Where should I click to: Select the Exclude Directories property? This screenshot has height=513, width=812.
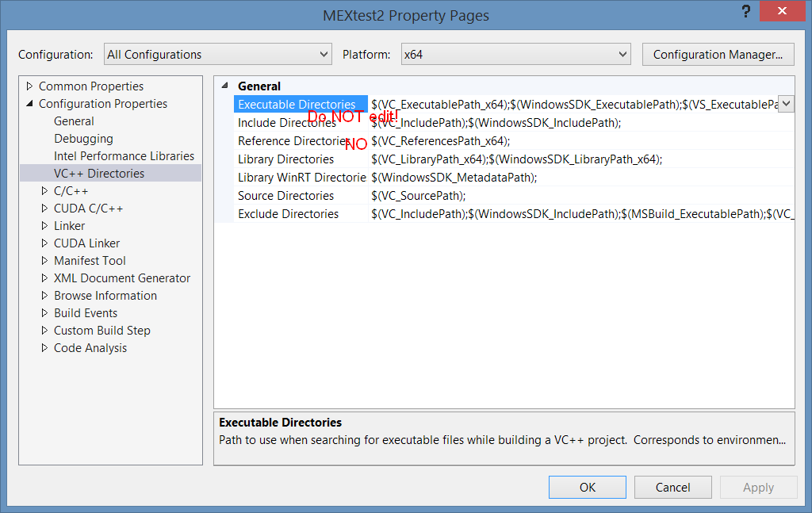click(x=301, y=214)
